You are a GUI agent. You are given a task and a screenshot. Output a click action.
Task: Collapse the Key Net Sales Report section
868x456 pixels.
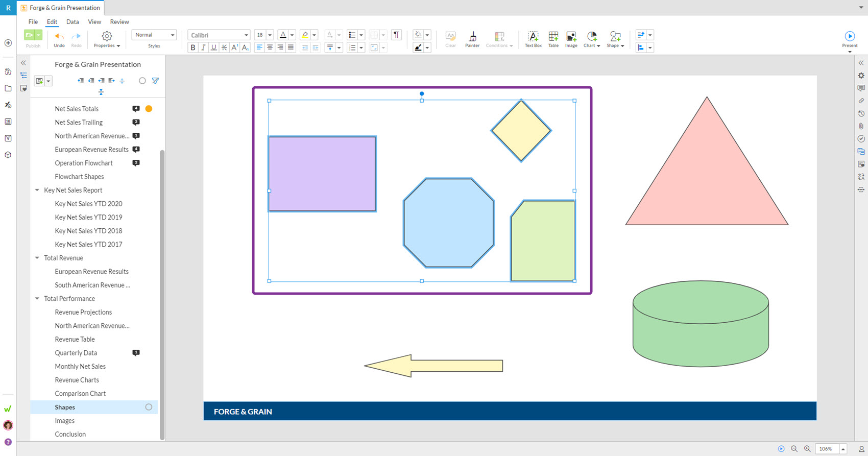pos(37,190)
